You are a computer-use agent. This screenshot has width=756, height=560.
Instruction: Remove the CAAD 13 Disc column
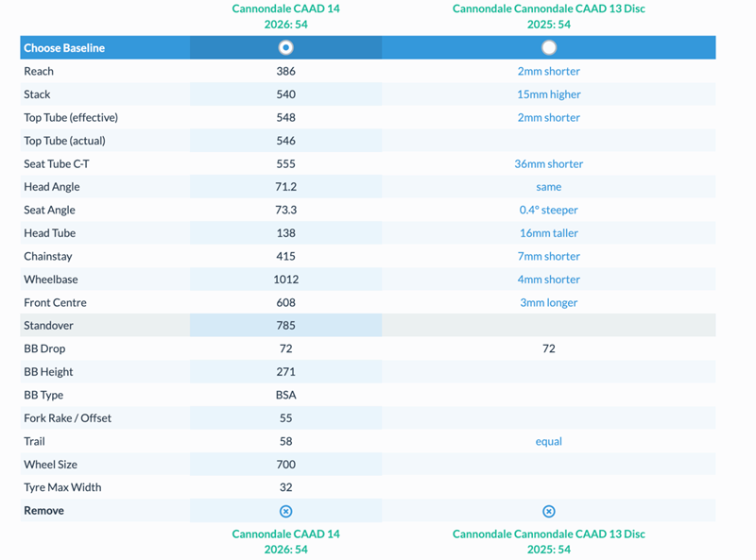549,511
